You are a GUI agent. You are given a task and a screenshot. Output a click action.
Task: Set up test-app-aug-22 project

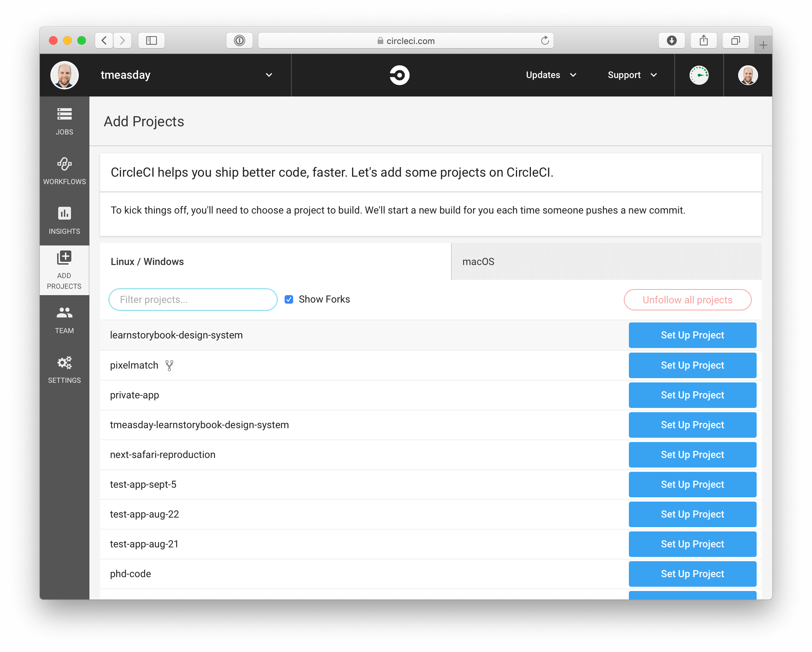point(692,514)
